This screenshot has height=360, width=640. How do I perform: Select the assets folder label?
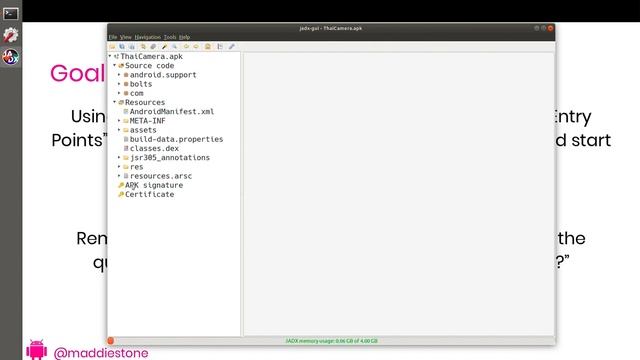pyautogui.click(x=143, y=130)
